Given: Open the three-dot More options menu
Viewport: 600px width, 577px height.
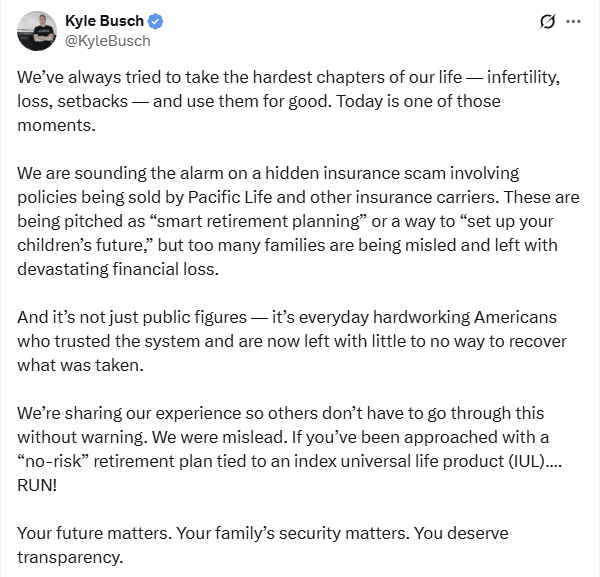Looking at the screenshot, I should 573,22.
